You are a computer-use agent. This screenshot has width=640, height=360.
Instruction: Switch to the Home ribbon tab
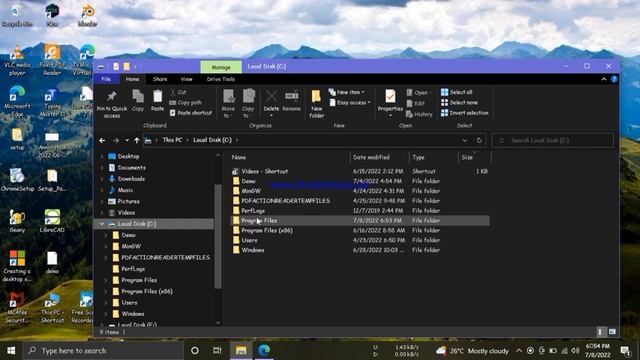(x=132, y=79)
